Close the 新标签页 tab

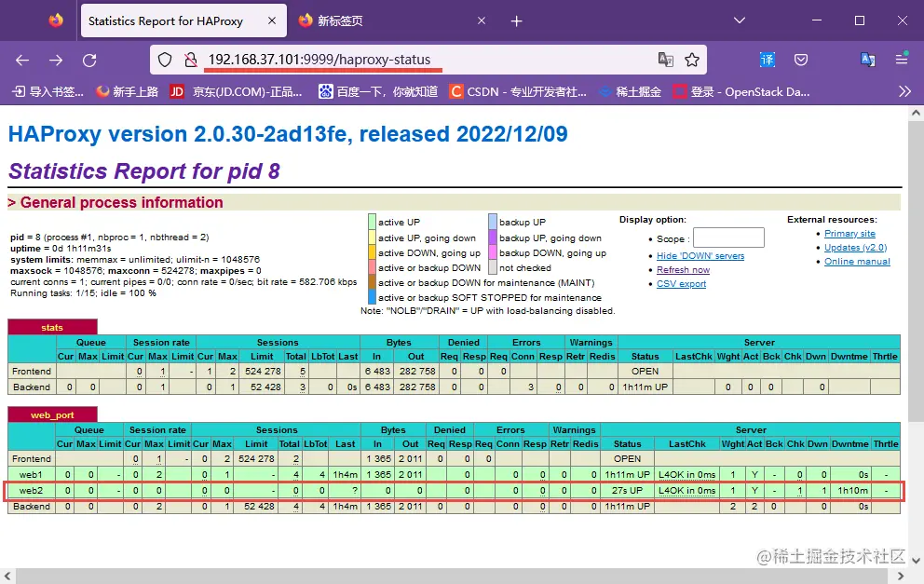click(x=482, y=20)
